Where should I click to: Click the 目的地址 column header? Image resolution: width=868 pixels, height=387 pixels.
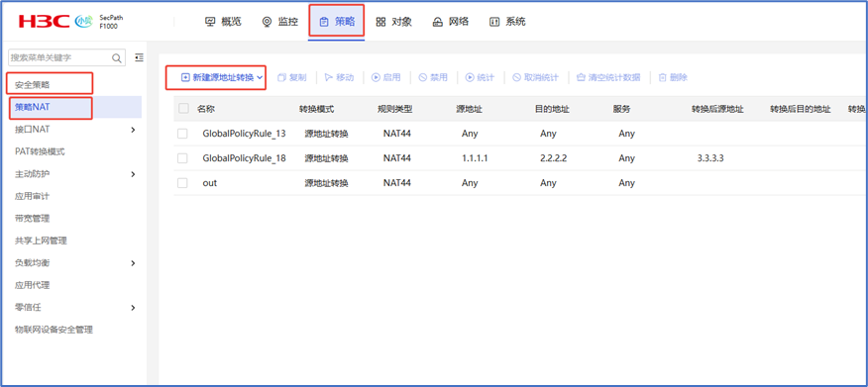click(x=552, y=109)
